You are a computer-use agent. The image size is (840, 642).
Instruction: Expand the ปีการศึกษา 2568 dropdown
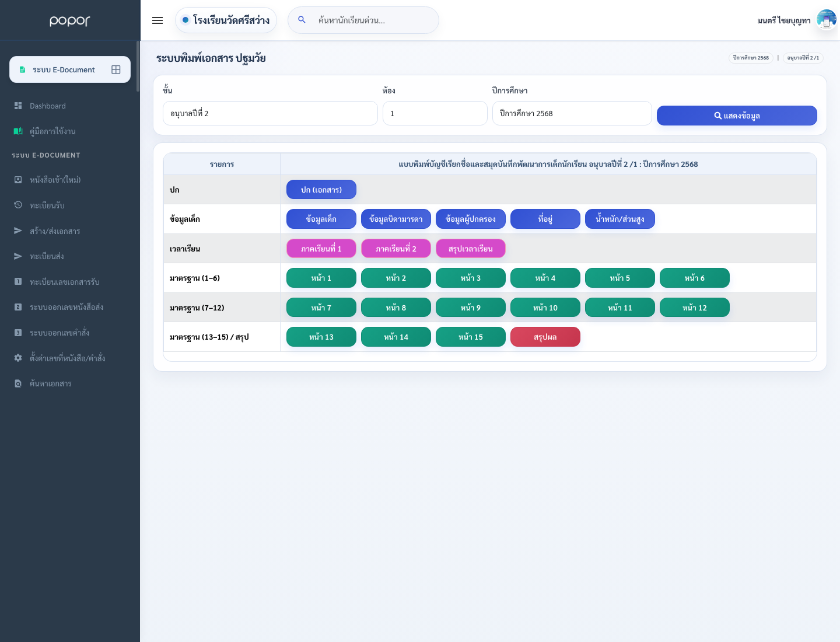(x=572, y=113)
